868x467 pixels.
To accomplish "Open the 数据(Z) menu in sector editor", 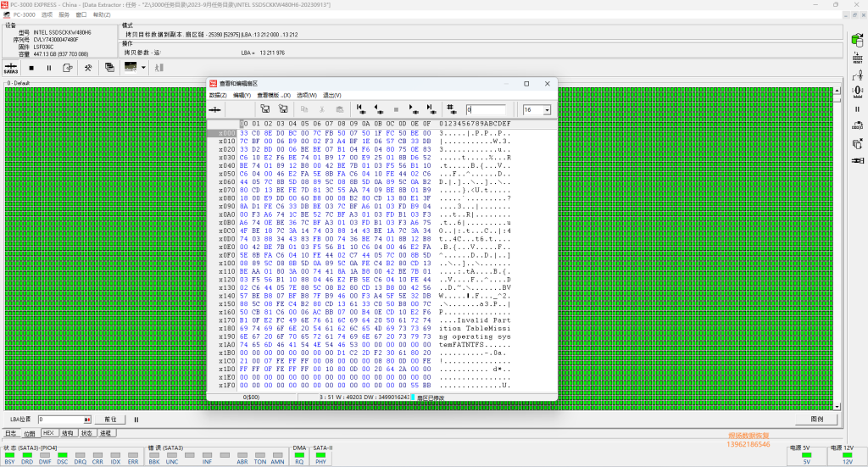I will pyautogui.click(x=218, y=95).
